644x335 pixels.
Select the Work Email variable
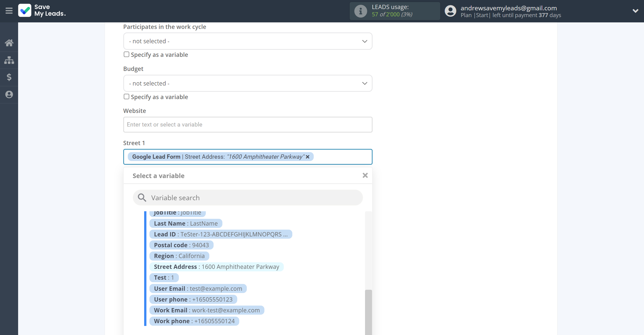[x=207, y=310]
